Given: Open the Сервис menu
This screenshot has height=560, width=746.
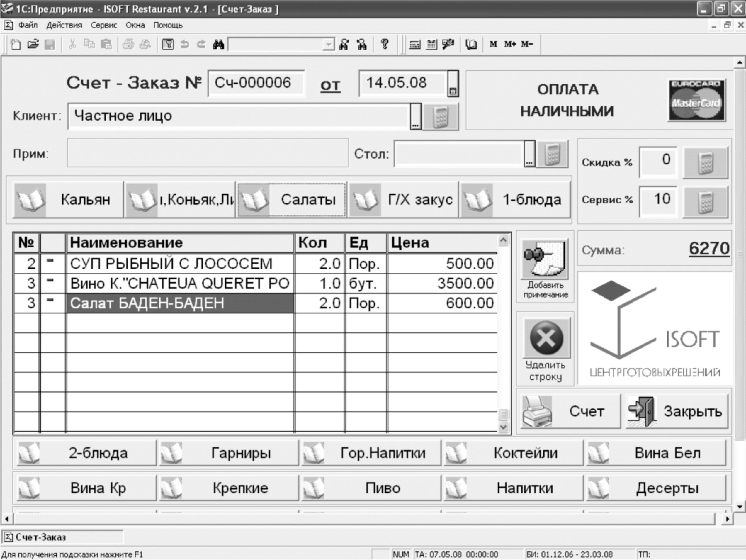Looking at the screenshot, I should [x=103, y=25].
